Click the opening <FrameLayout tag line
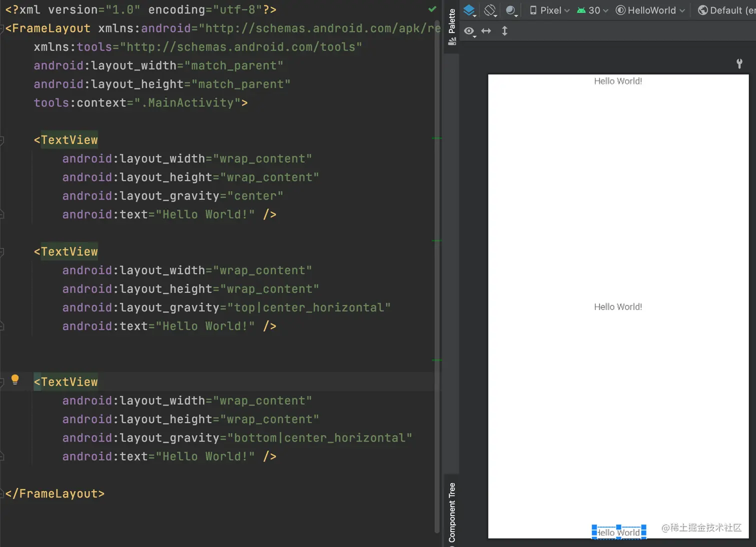 click(223, 28)
